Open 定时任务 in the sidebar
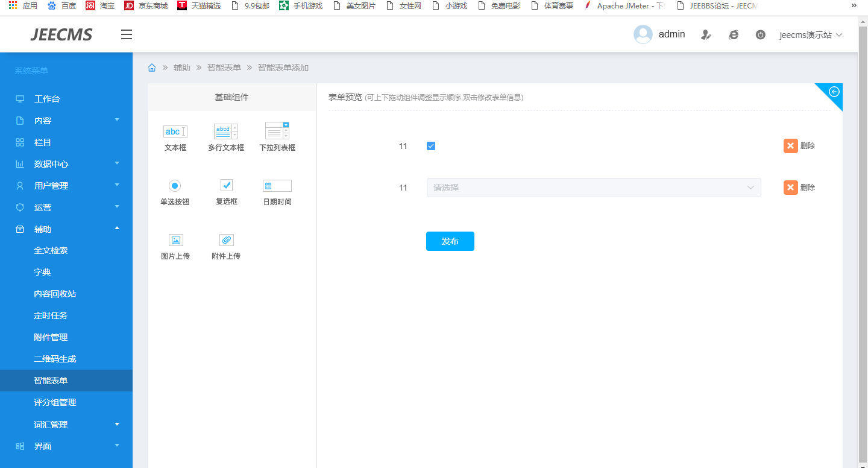 click(51, 315)
